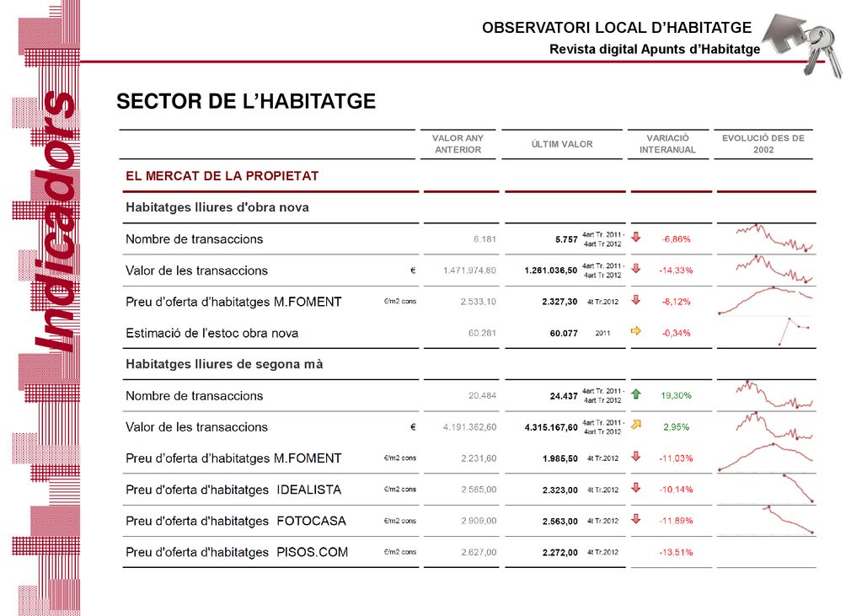
Task: Click 'Nombre de transaccions' in the obra nova section
Action: [194, 239]
